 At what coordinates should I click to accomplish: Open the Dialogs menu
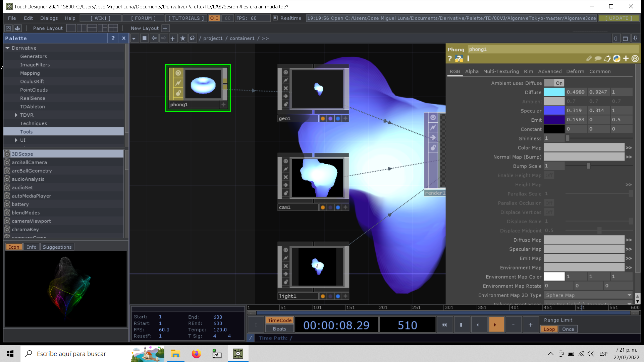pos(49,18)
